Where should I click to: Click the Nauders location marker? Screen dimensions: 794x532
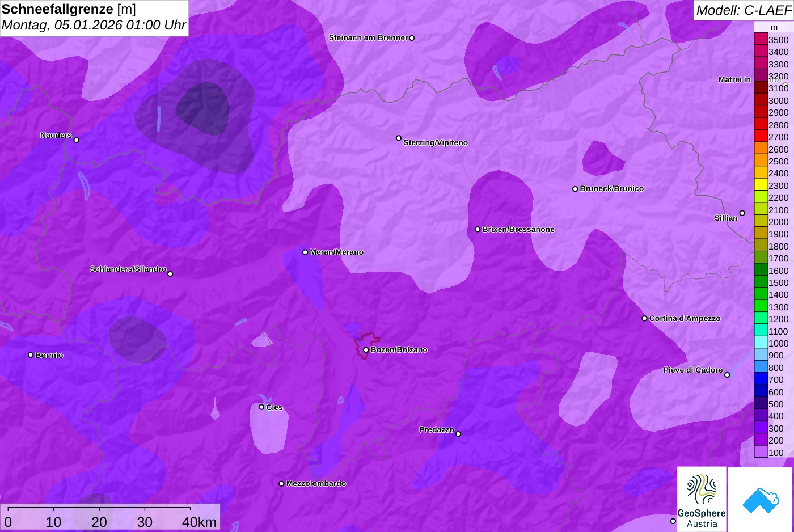pyautogui.click(x=77, y=140)
